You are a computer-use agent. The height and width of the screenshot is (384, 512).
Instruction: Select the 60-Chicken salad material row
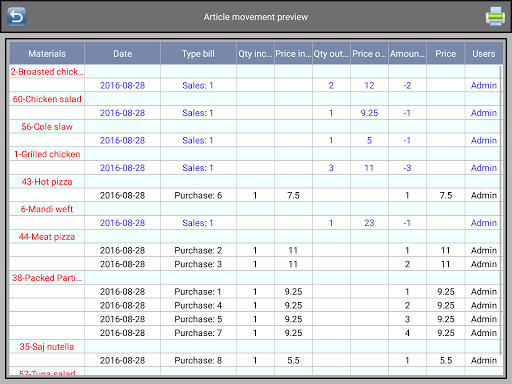pos(255,99)
